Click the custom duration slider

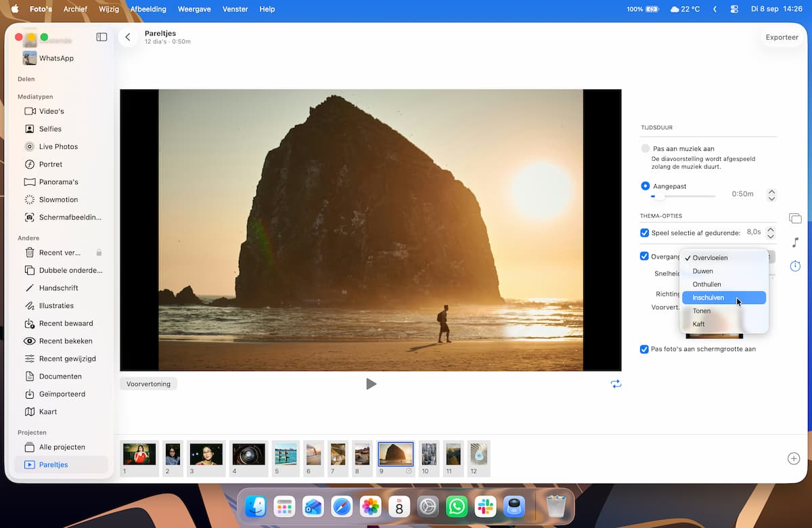click(683, 196)
